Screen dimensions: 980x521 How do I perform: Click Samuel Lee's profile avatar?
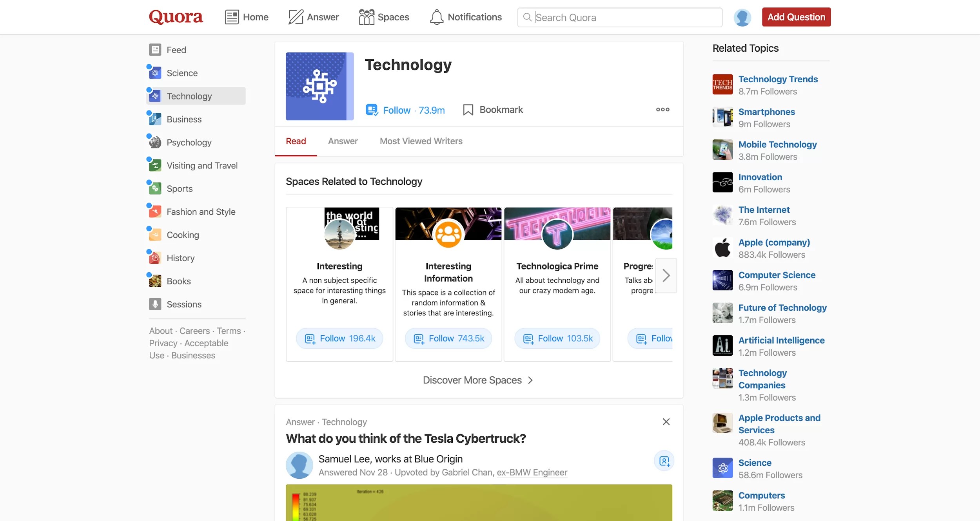[x=299, y=465]
